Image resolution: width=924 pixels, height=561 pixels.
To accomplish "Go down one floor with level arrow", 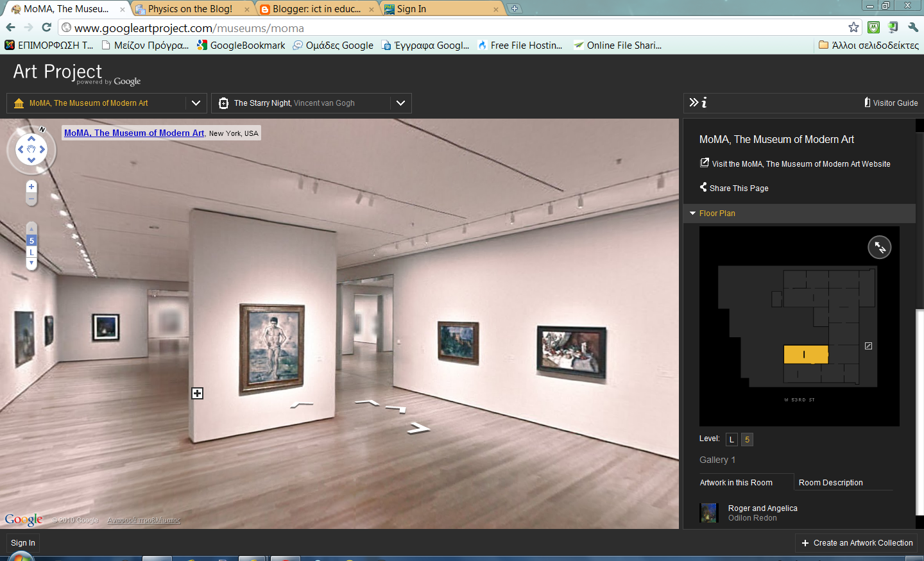I will pos(31,264).
